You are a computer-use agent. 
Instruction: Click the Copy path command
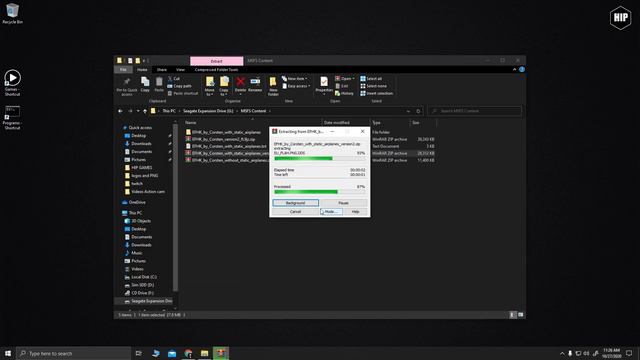(179, 86)
